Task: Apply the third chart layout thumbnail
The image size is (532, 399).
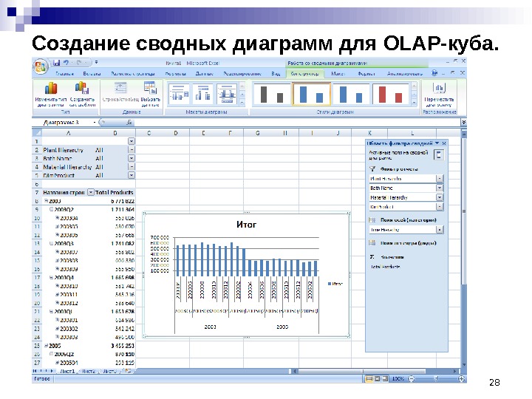Action: point(227,94)
